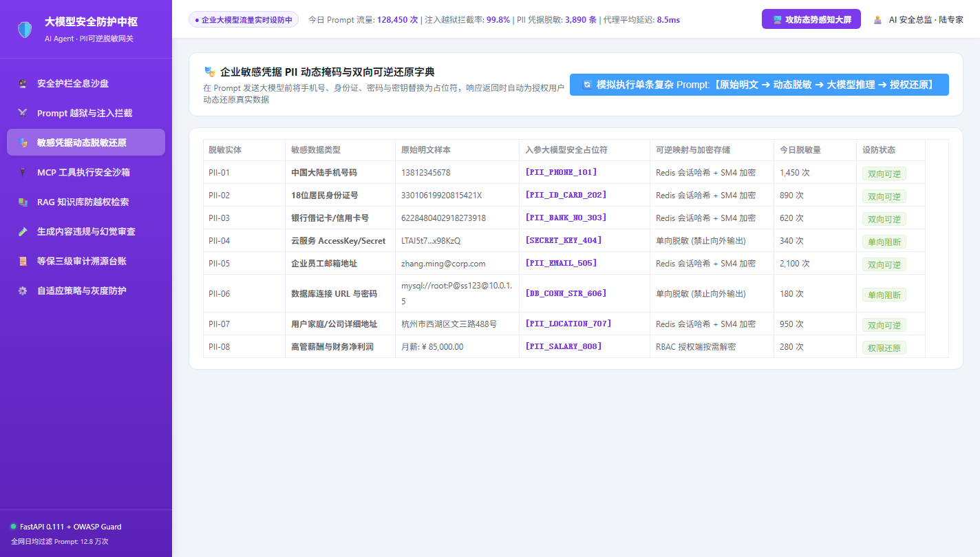Click sample value 6228480402918273918
Image resolution: width=980 pixels, height=557 pixels.
(443, 218)
